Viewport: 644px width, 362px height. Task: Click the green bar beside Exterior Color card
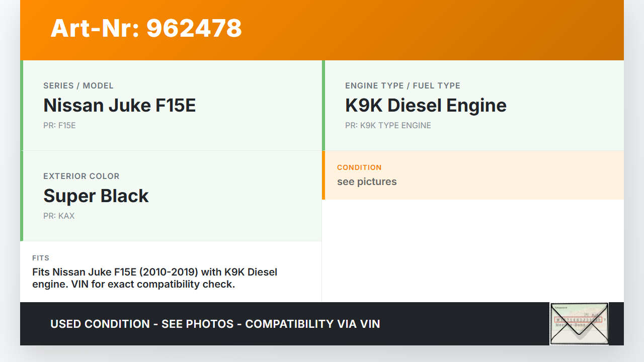coord(22,196)
